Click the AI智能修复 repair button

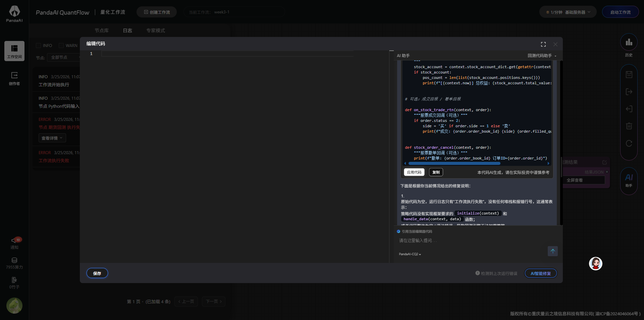[540, 273]
